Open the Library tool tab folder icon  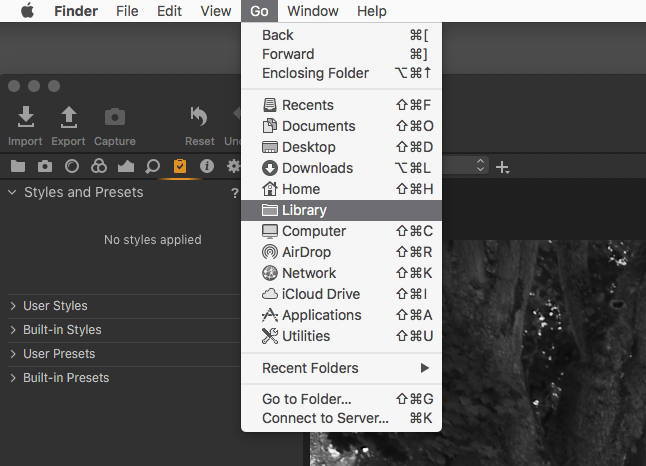coord(18,166)
